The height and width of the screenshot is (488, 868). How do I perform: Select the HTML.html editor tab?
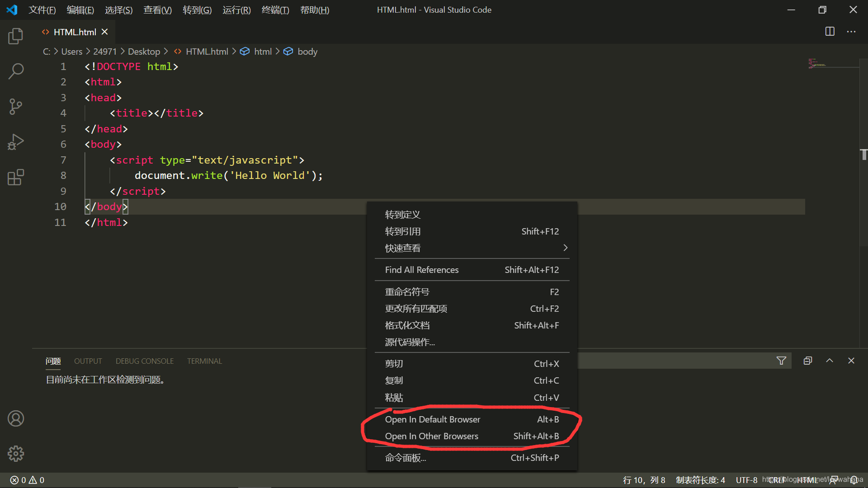[75, 32]
